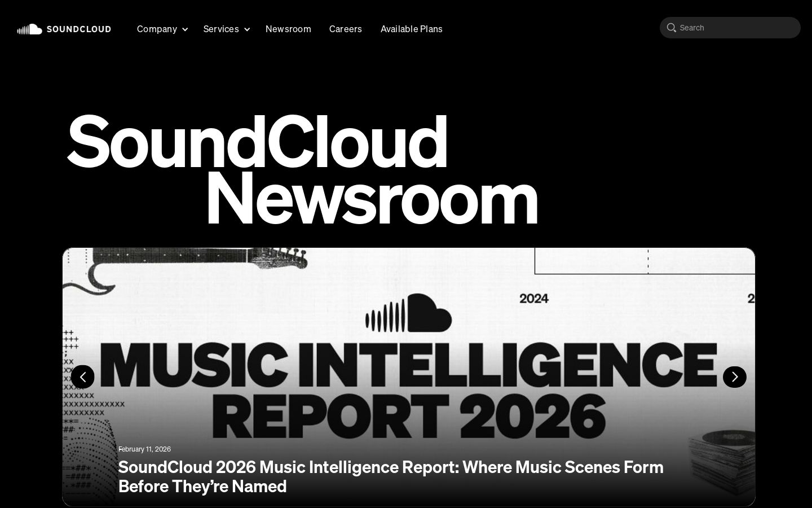Advance to the next carousel slide
This screenshot has width=812, height=508.
[x=734, y=376]
